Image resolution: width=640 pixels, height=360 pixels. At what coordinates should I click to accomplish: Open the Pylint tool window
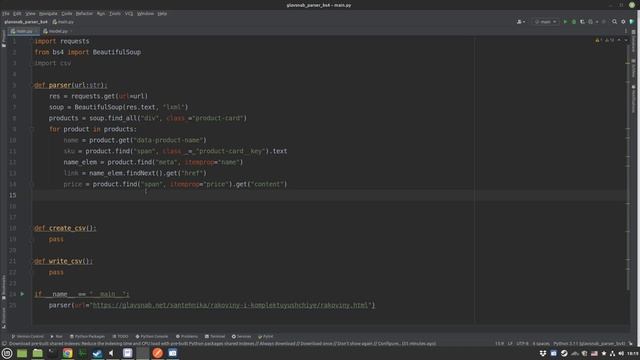point(266,336)
